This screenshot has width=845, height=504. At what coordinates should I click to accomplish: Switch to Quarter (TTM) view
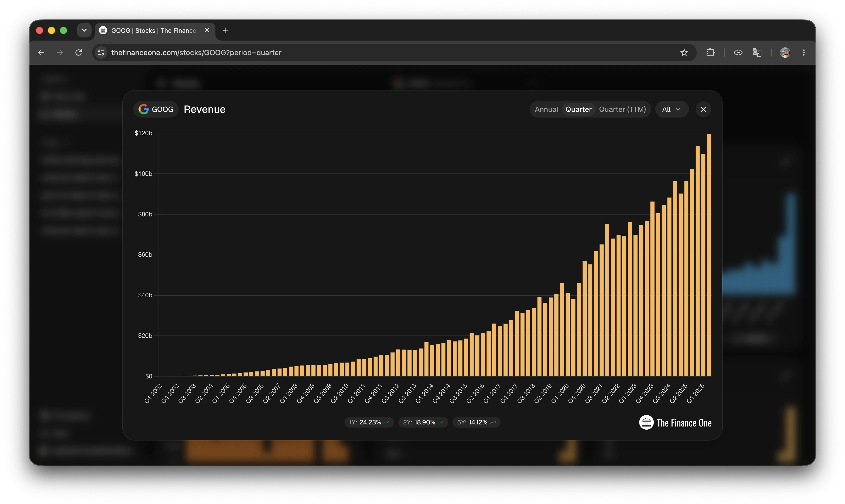622,109
